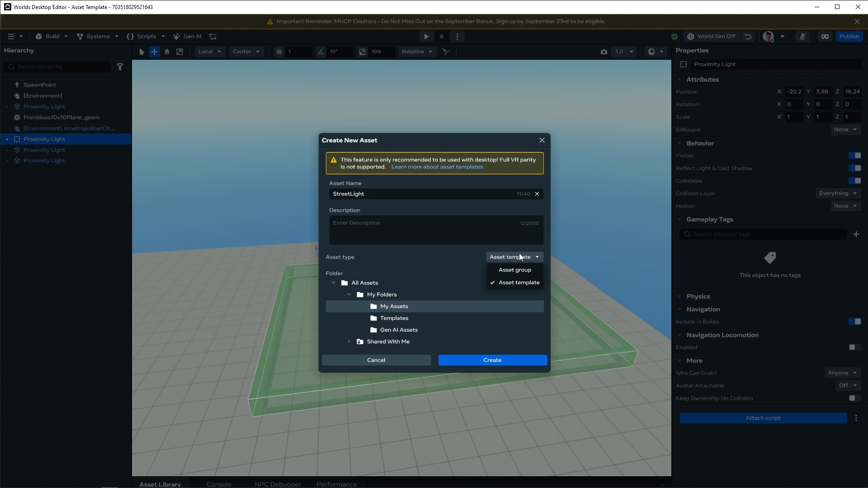Image resolution: width=868 pixels, height=488 pixels.
Task: Click the Enter Description text field
Action: click(x=425, y=230)
